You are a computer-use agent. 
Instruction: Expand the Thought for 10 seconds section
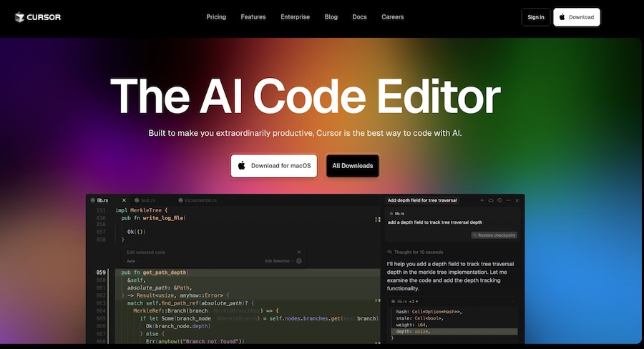tap(415, 252)
